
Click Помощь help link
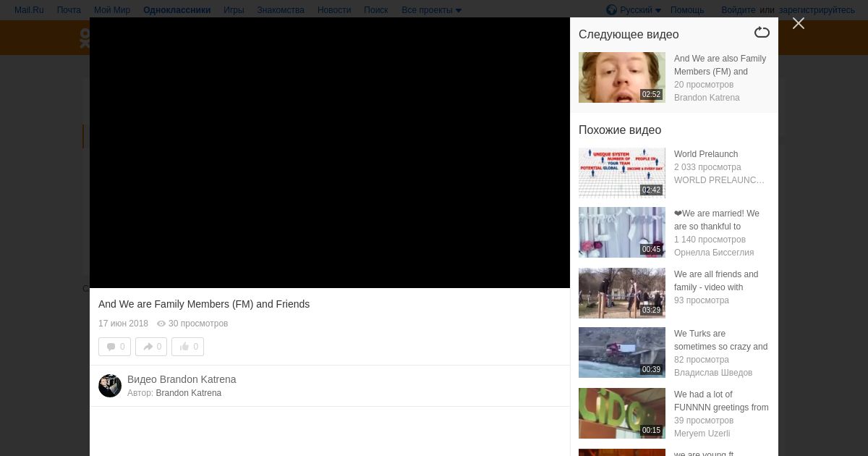tap(687, 10)
